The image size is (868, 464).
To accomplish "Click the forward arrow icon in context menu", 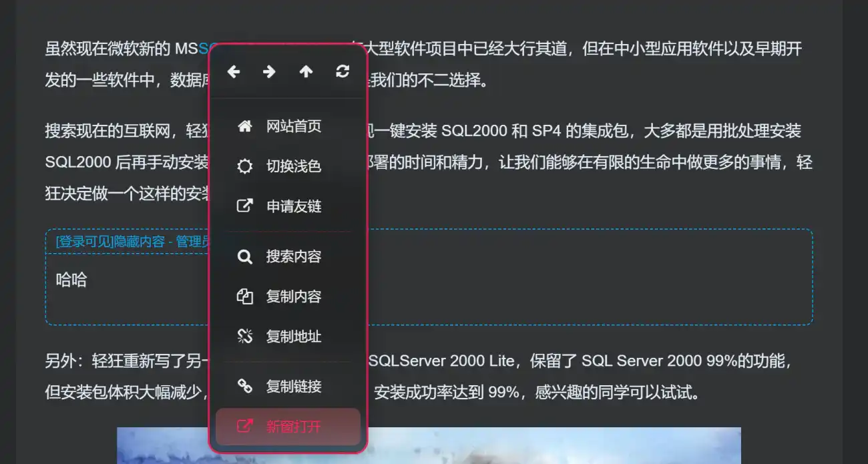I will [270, 71].
